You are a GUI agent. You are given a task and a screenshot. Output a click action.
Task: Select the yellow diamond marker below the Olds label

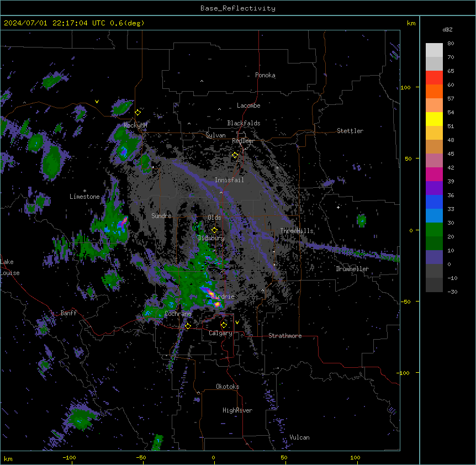tap(214, 230)
